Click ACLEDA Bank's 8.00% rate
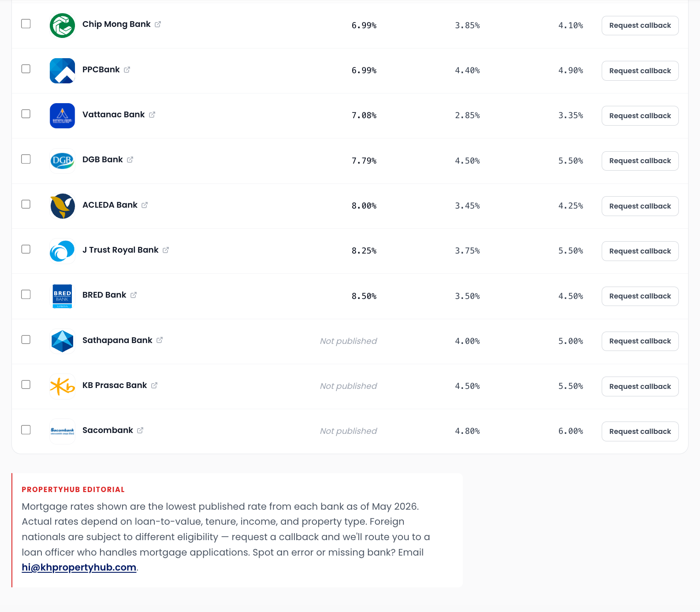Screen dimensions: 700x612 point(364,206)
